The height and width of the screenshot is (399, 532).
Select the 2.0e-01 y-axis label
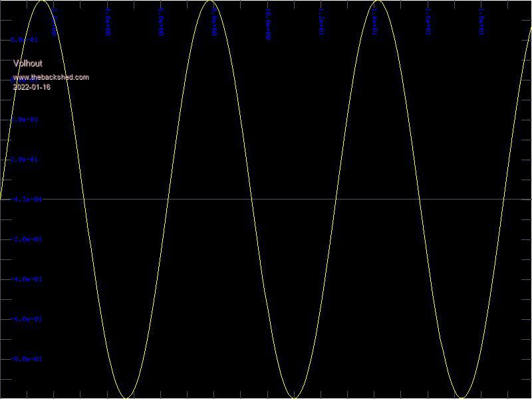25,160
